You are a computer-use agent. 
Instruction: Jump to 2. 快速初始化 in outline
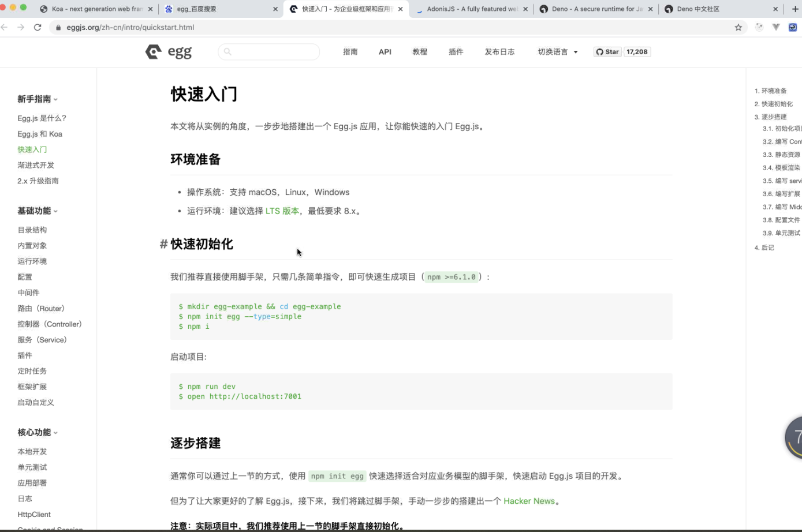pos(774,104)
